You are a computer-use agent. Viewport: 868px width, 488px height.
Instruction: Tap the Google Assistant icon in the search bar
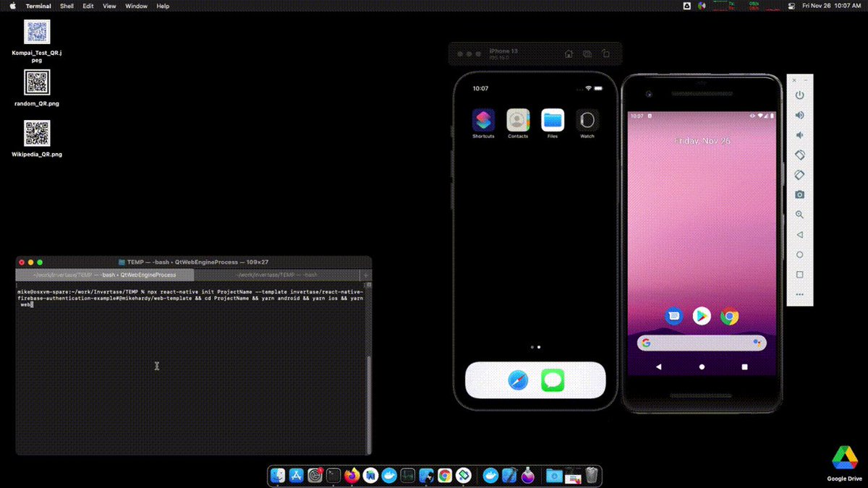(757, 343)
